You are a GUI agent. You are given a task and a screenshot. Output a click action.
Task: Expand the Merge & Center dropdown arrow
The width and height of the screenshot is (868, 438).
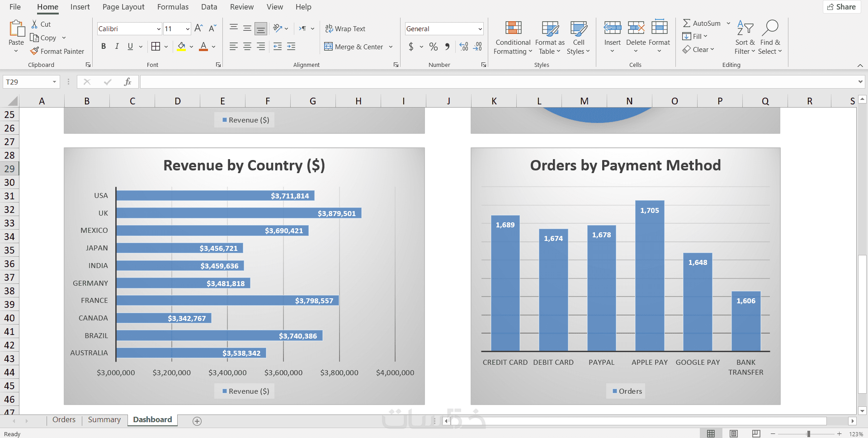point(391,47)
